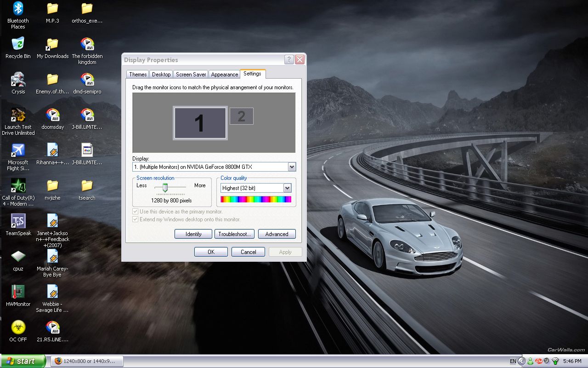Click the Display Properties help question-mark button
Screen dimensions: 588x368
click(289, 60)
